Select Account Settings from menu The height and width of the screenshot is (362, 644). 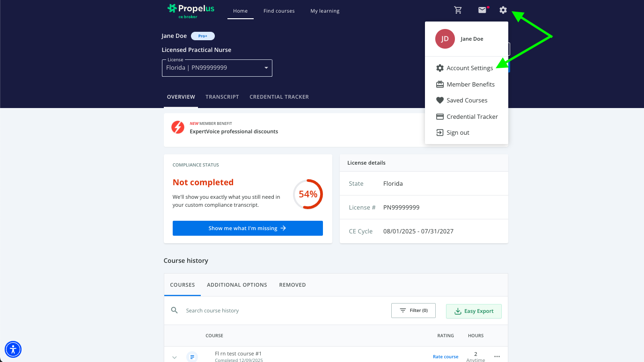coord(469,68)
